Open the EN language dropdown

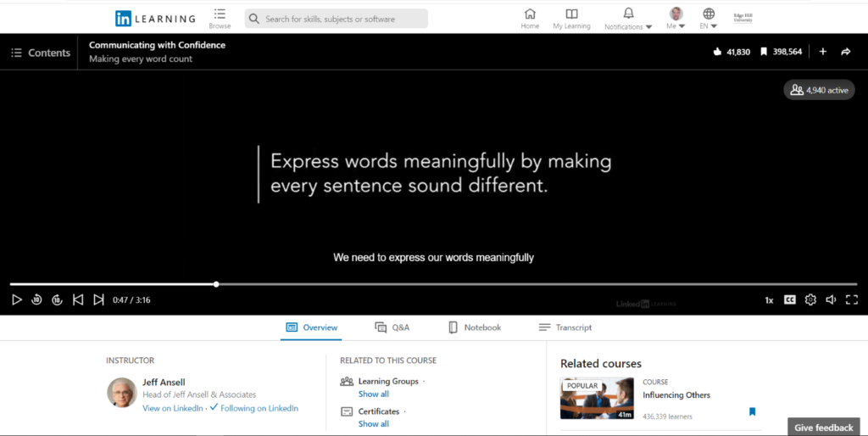pos(709,19)
